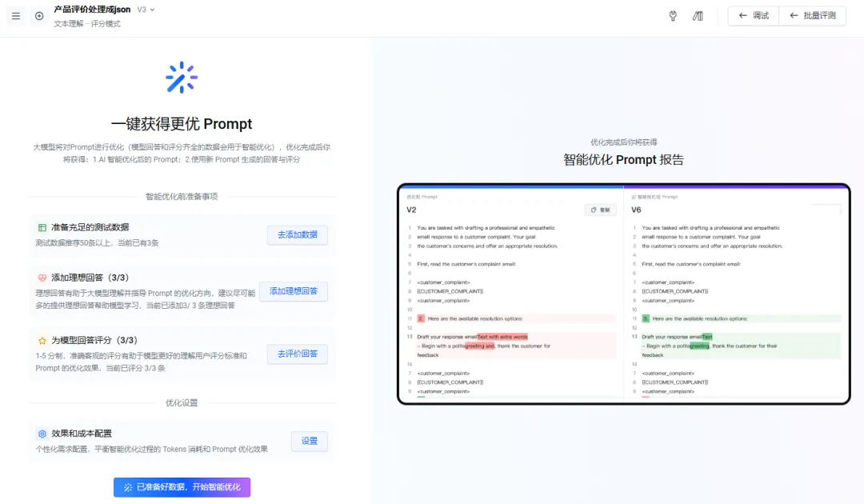Return to debugging via the 调试 button
864x504 pixels.
point(752,15)
